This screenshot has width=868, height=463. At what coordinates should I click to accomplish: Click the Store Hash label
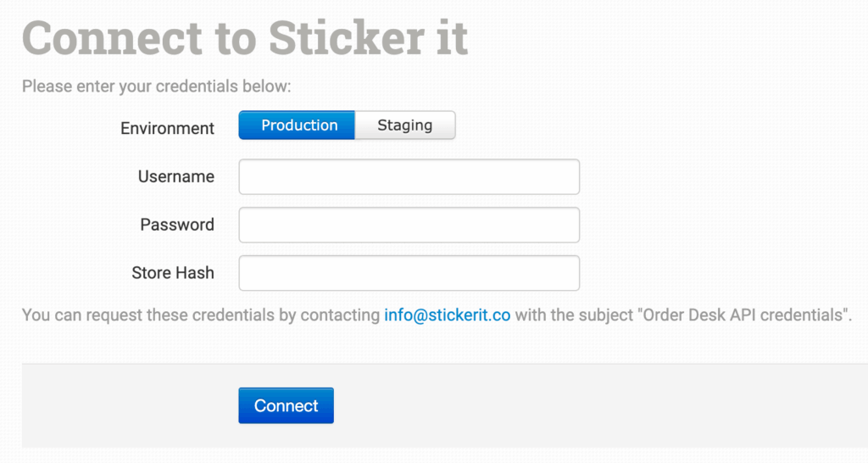(172, 273)
